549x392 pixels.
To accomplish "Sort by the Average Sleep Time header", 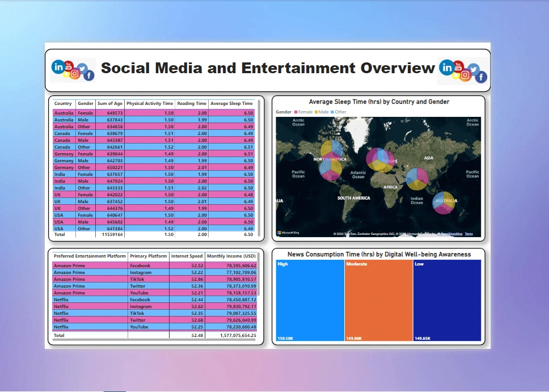I will (231, 103).
